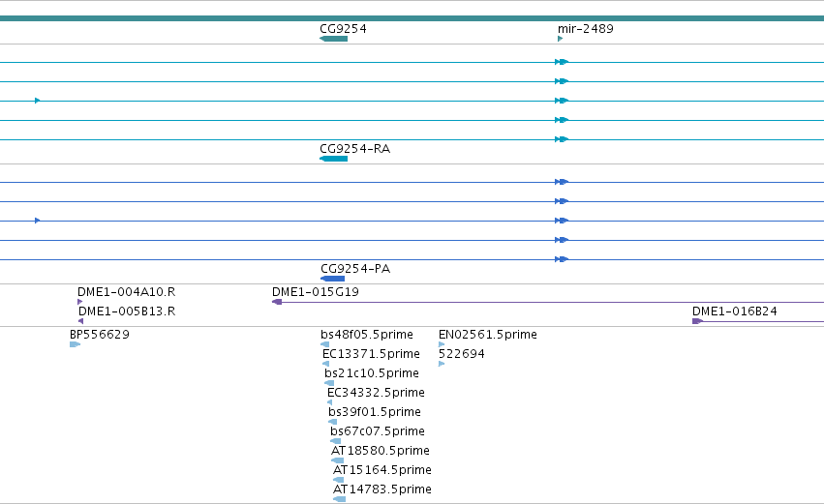Image resolution: width=824 pixels, height=504 pixels.
Task: Click the 522694 EST label
Action: 462,353
